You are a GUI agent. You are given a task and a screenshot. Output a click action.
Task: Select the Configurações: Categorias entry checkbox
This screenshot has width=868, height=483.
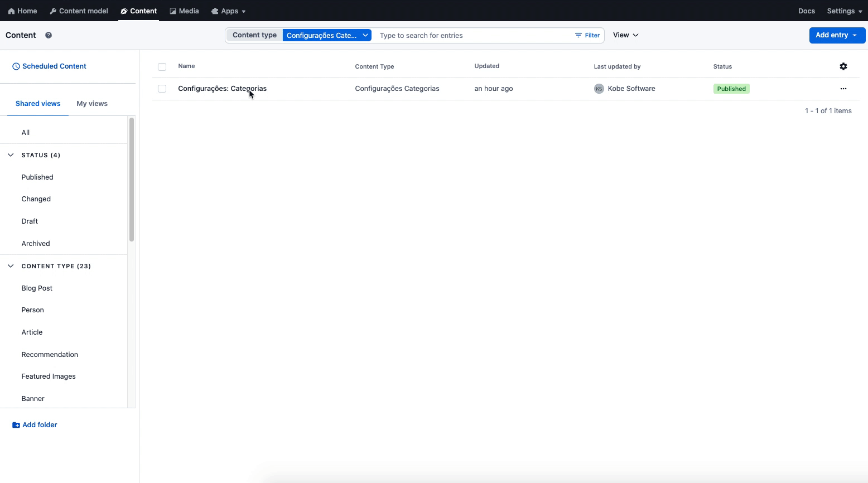162,88
